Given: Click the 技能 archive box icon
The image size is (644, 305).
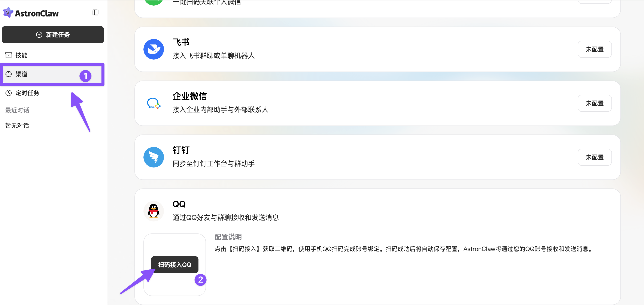Looking at the screenshot, I should pyautogui.click(x=9, y=55).
